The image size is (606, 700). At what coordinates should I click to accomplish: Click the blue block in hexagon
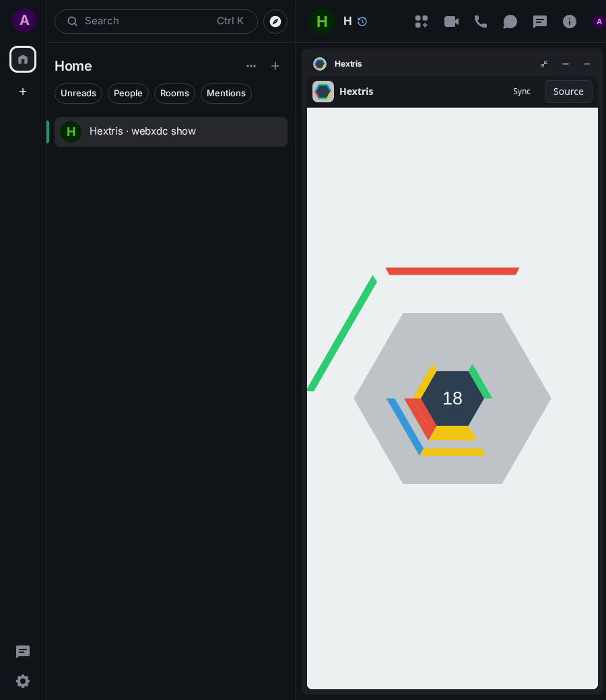405,427
